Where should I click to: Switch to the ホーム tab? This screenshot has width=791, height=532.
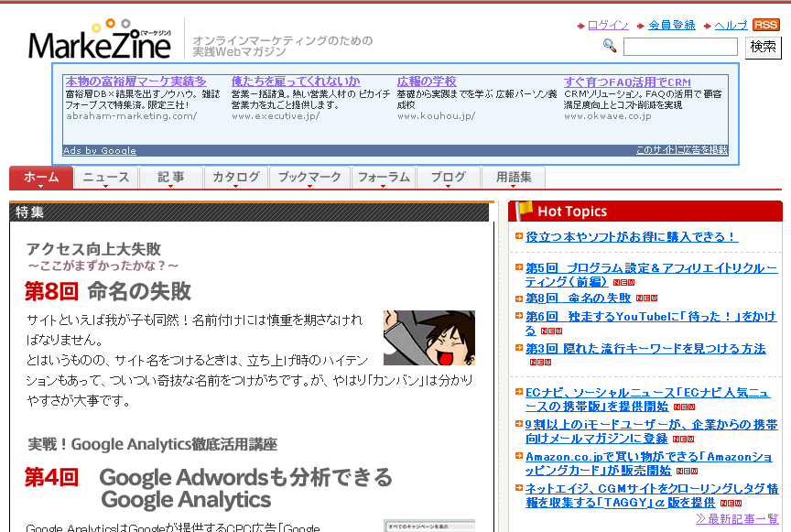(40, 178)
